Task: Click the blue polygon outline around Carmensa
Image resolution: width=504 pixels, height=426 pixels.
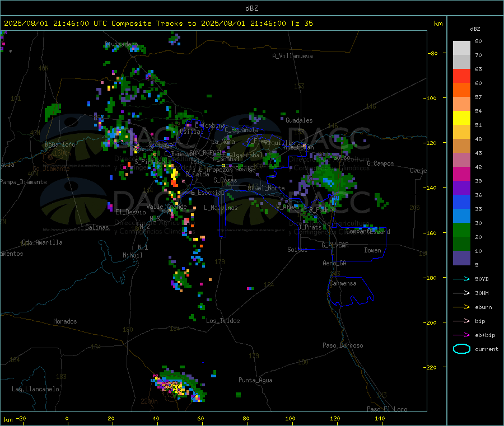Action: pos(351,292)
